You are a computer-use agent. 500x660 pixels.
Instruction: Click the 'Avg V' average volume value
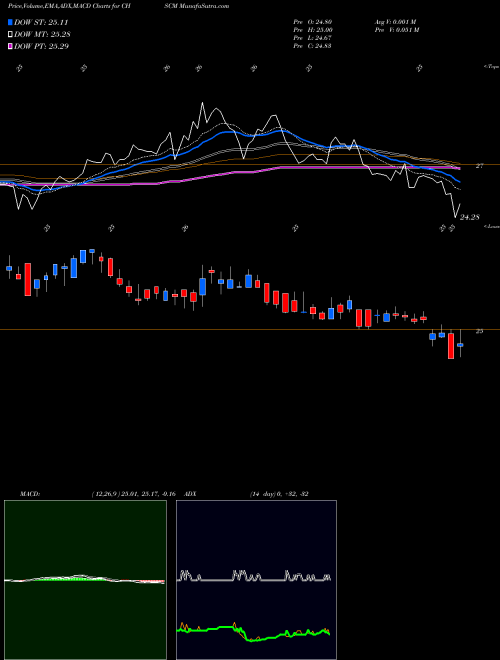point(395,21)
